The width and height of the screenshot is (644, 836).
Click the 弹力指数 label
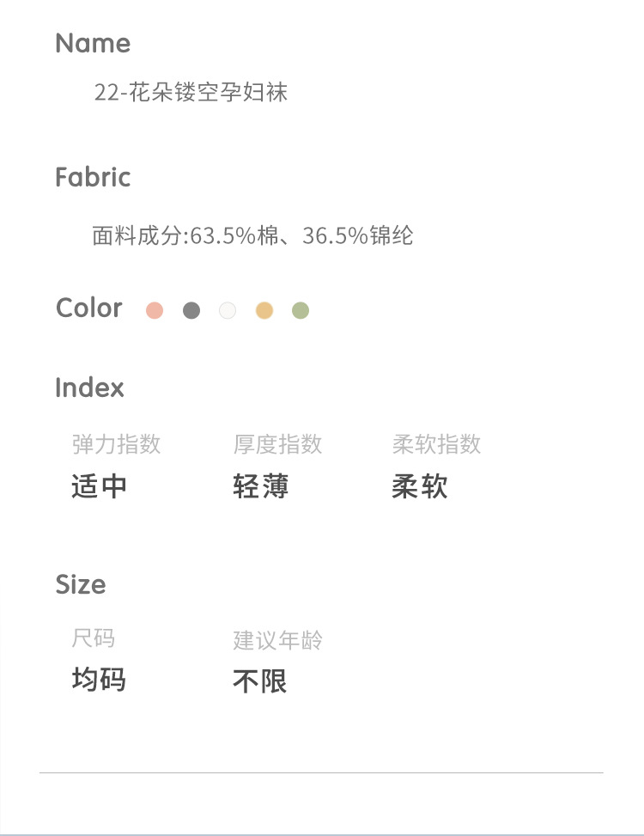click(116, 444)
